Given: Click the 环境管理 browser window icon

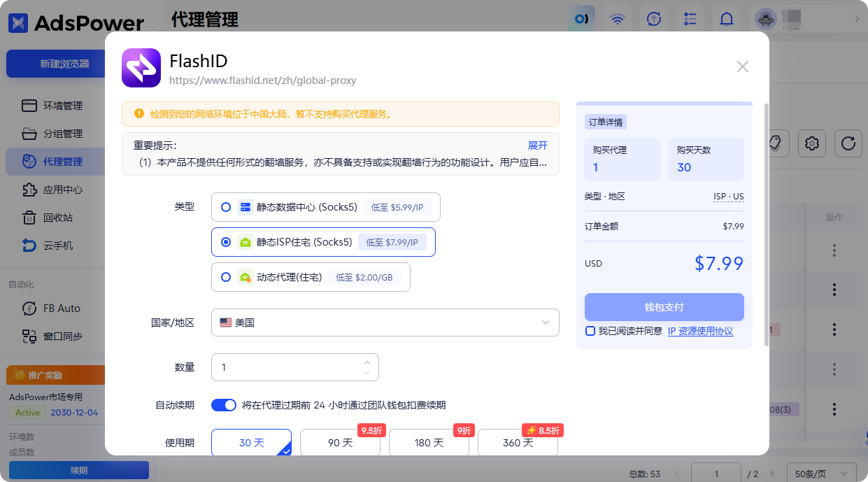Looking at the screenshot, I should 29,106.
